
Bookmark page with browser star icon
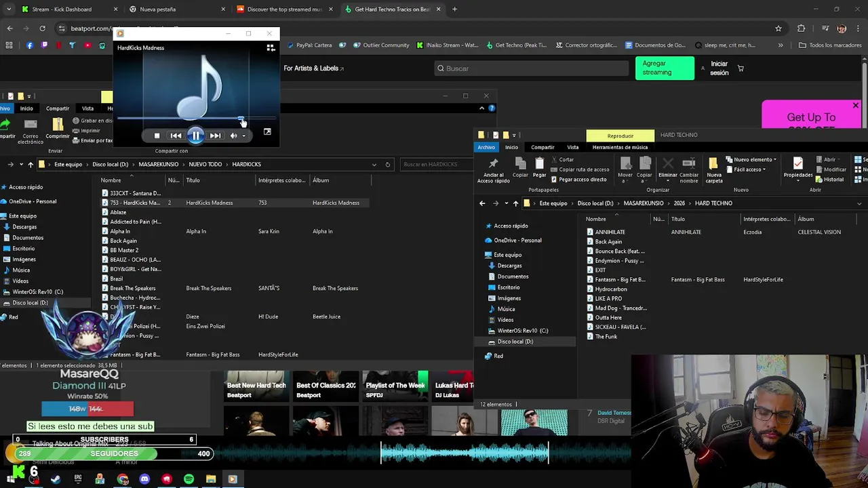click(778, 28)
